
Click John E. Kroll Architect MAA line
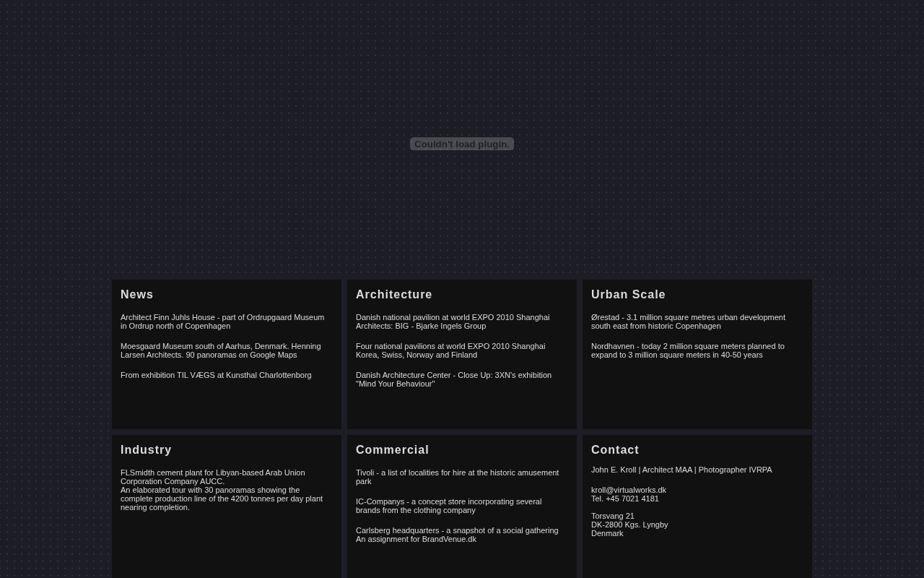tap(681, 470)
